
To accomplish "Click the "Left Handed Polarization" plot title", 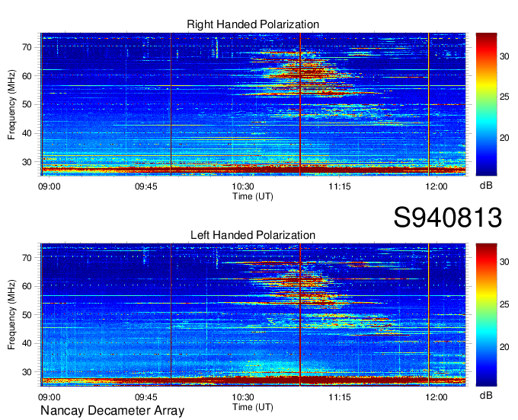I will (253, 235).
